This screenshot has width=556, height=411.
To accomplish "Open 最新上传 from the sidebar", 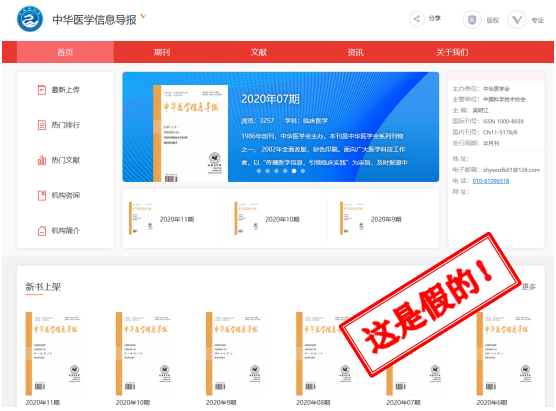I will [x=59, y=90].
